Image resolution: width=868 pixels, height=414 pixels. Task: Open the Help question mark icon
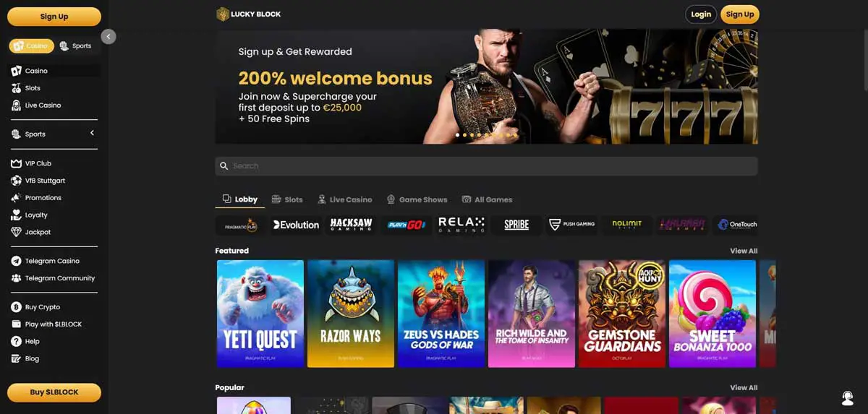pos(17,341)
